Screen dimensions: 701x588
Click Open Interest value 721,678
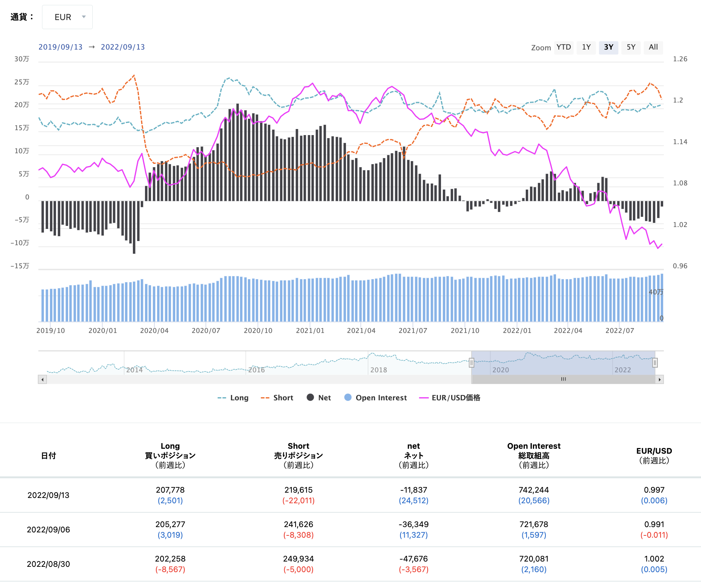(534, 524)
